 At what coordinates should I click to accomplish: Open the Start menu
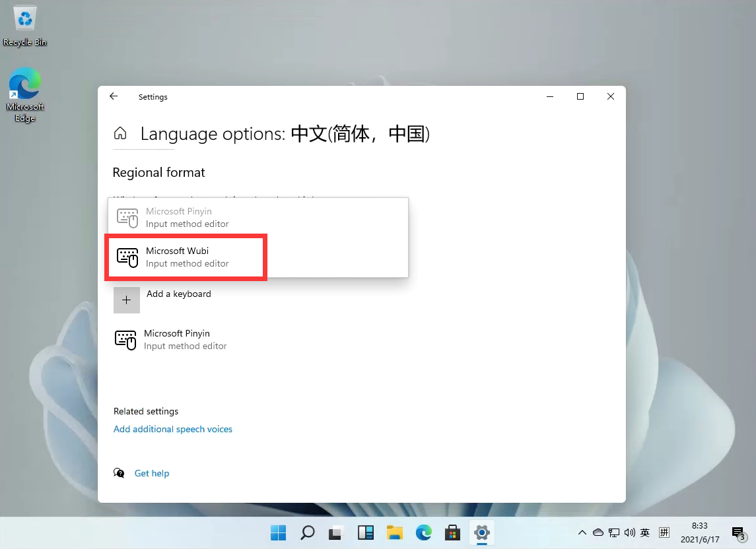coord(278,533)
